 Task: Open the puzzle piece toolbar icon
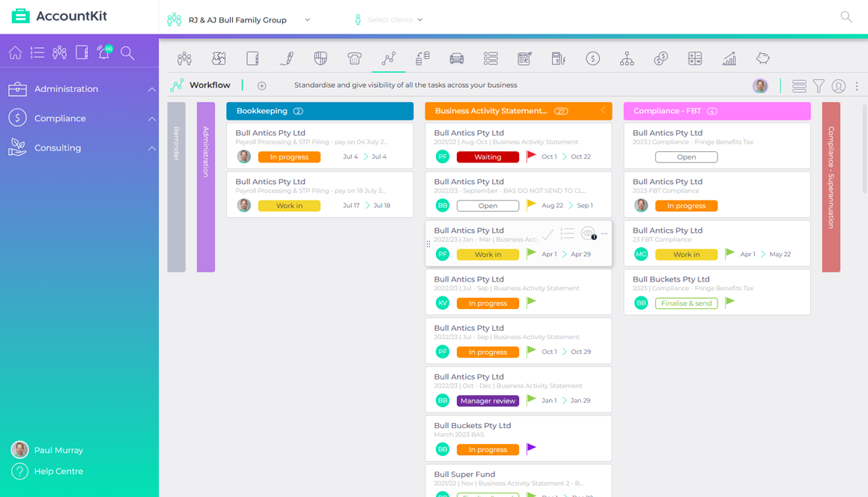[x=219, y=58]
